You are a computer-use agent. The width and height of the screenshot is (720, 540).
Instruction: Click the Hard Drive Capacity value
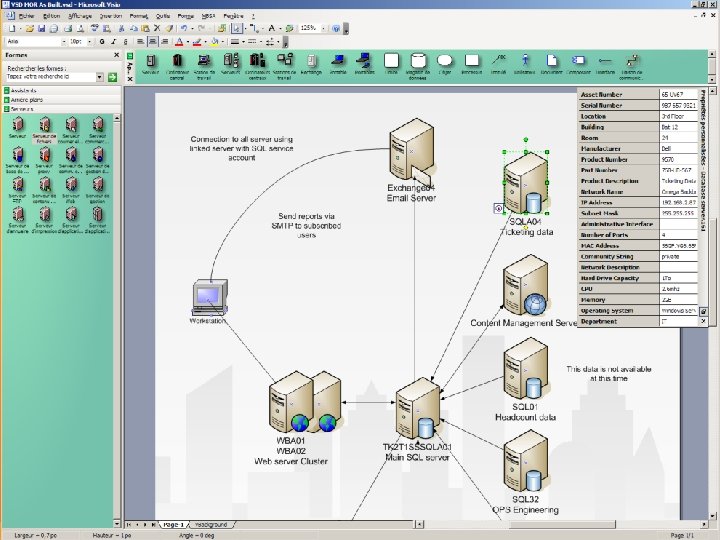(678, 278)
